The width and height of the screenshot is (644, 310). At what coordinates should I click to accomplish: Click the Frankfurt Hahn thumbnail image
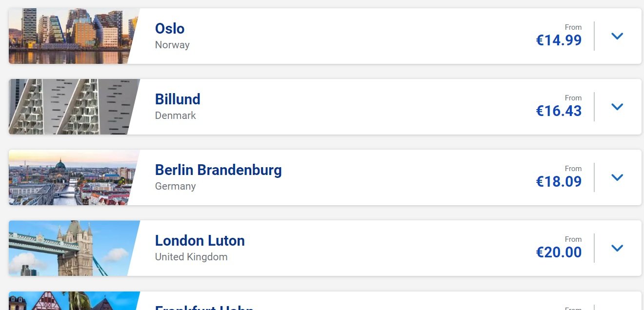click(71, 301)
